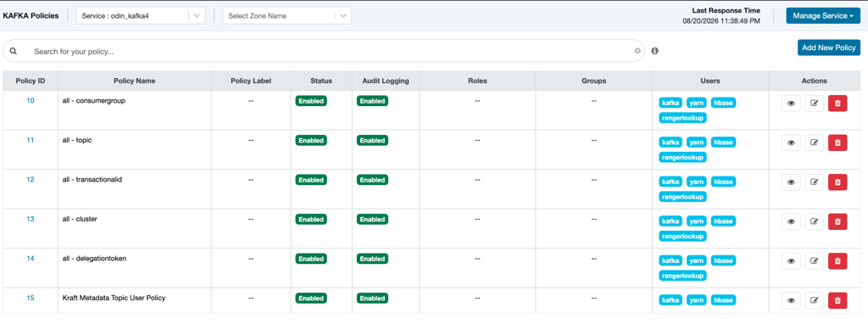868x330 pixels.
Task: Click yarn user tag in all - transactionalid row
Action: (x=697, y=182)
